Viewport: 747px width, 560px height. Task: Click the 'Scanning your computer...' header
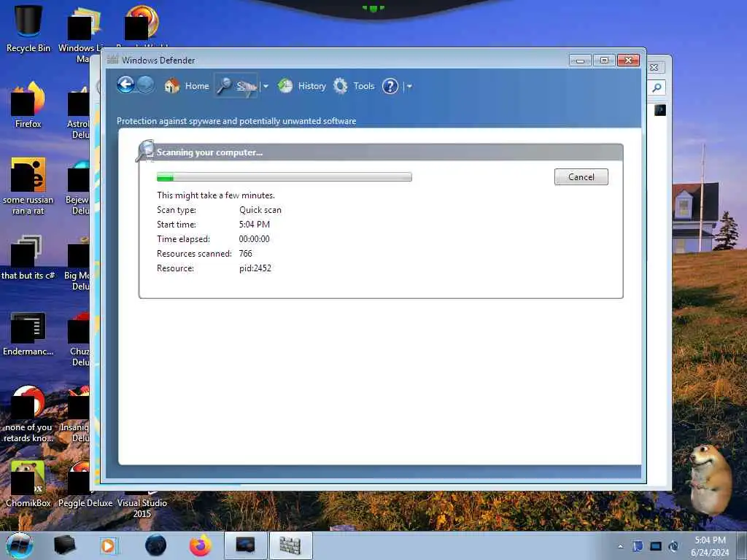209,152
